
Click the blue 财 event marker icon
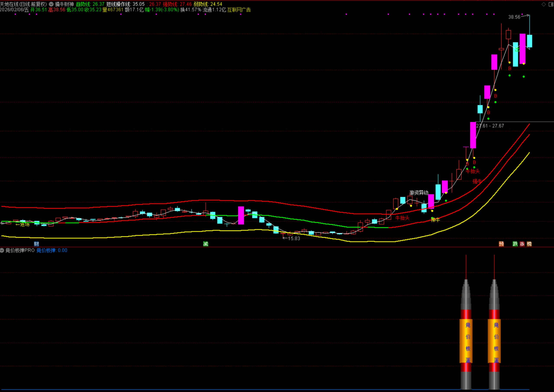click(x=36, y=244)
